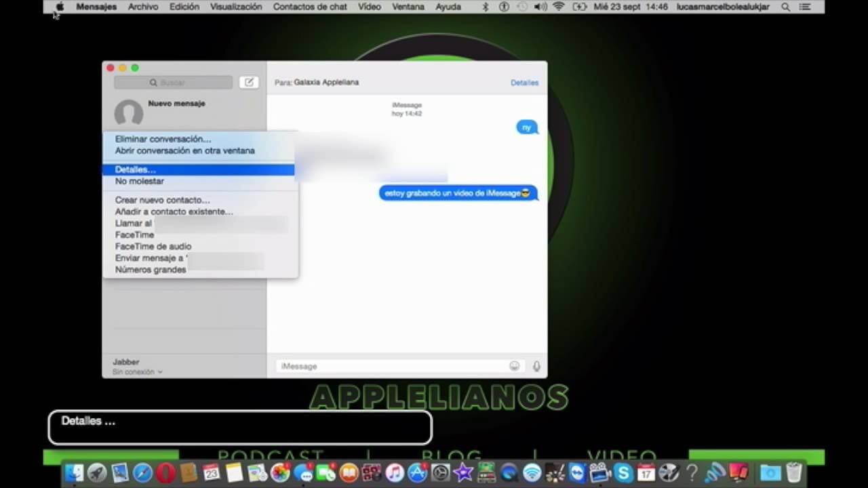The height and width of the screenshot is (488, 868).
Task: Click recipient name 'Galaxia Appleliana'
Action: tap(326, 82)
